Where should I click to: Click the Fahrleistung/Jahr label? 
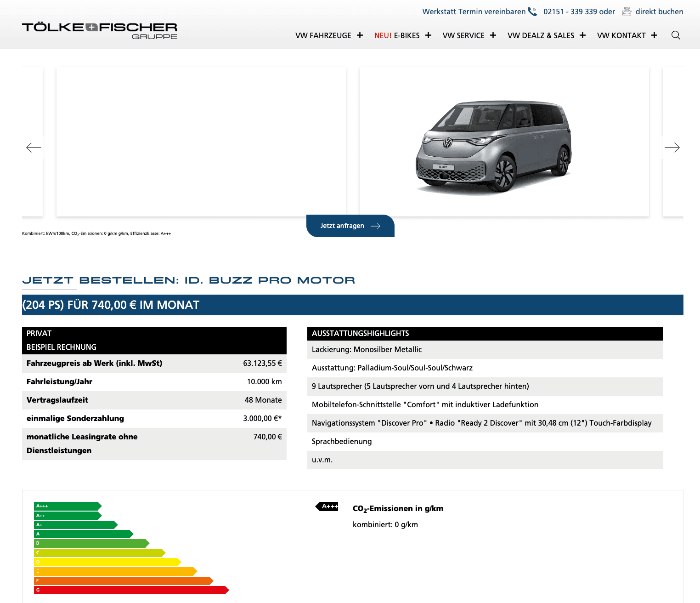click(60, 381)
